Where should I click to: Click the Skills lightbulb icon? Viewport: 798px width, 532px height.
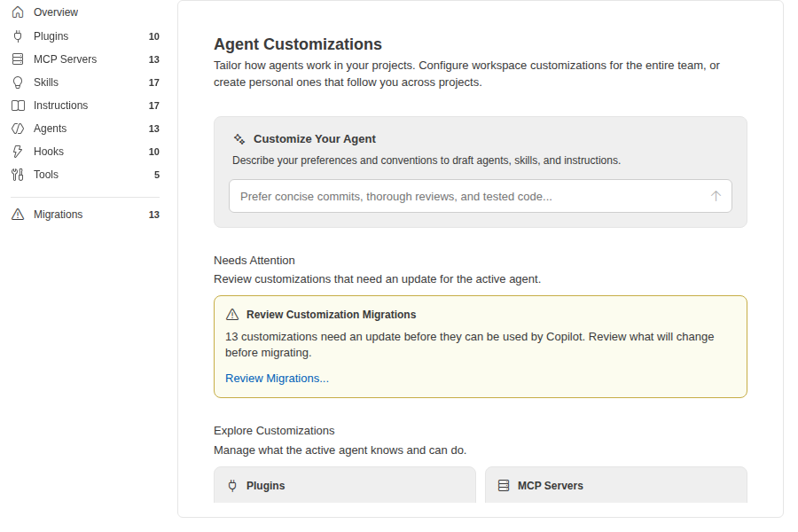[18, 82]
